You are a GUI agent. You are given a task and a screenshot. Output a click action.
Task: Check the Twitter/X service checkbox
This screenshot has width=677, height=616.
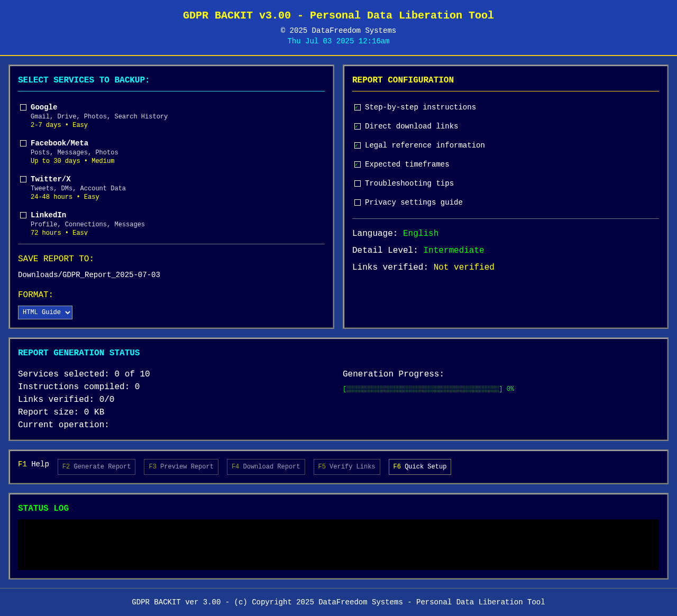click(23, 179)
